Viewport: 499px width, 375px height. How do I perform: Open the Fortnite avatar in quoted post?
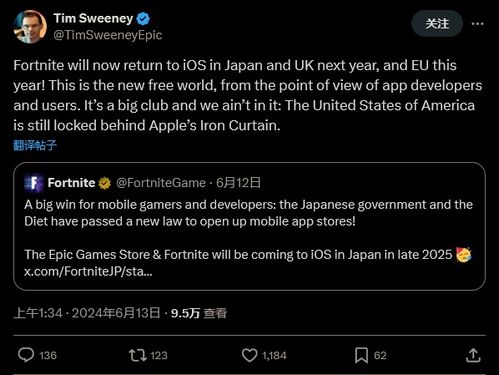pyautogui.click(x=34, y=183)
